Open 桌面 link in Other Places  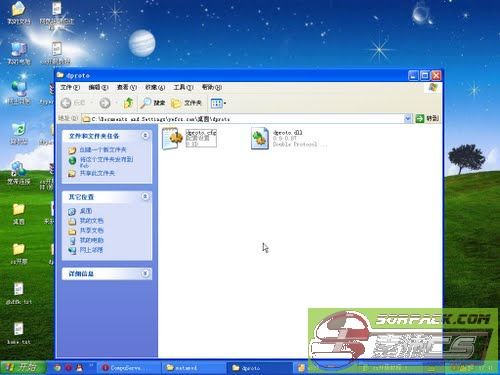click(86, 211)
